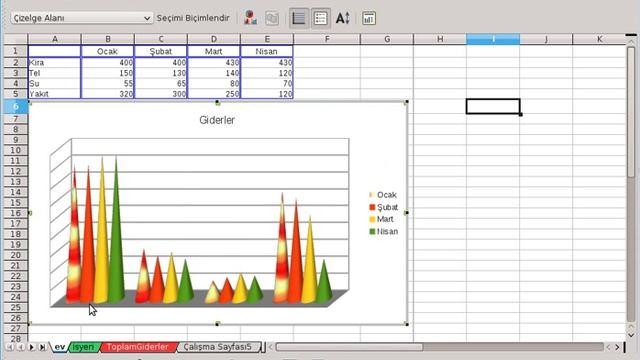This screenshot has height=360, width=640.
Task: Click 'Seçimi Biçimlendir' button
Action: [x=193, y=18]
